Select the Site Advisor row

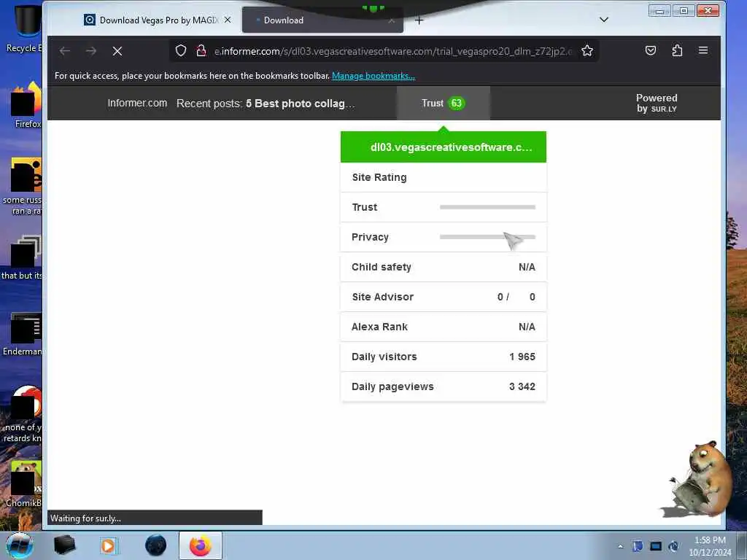click(x=443, y=297)
